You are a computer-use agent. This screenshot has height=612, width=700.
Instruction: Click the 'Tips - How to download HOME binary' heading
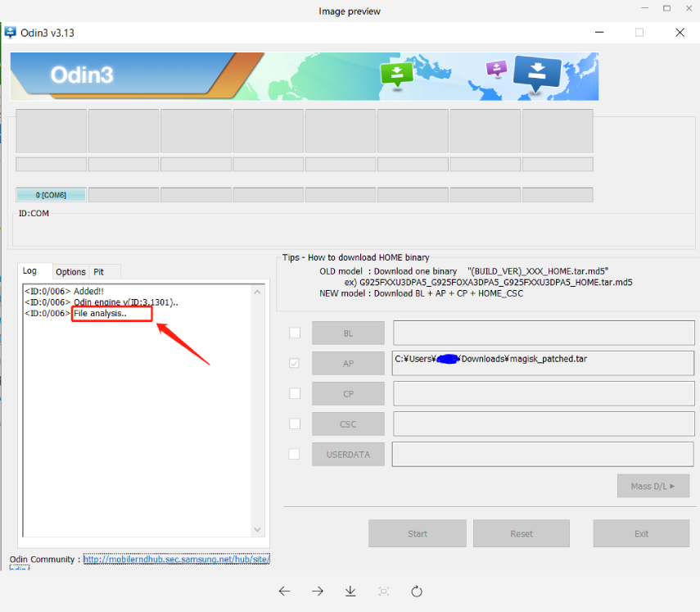coord(356,257)
